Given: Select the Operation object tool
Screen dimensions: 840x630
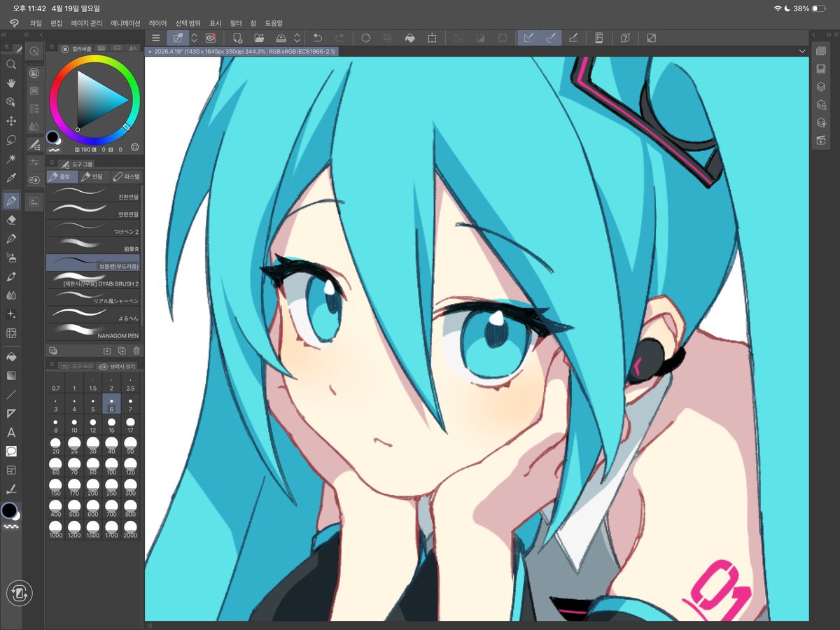Looking at the screenshot, I should 11,102.
